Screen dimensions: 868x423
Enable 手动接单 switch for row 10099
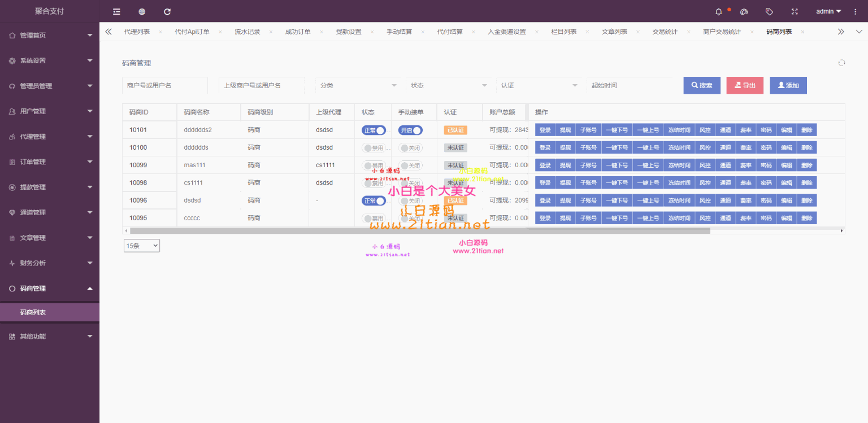click(410, 165)
